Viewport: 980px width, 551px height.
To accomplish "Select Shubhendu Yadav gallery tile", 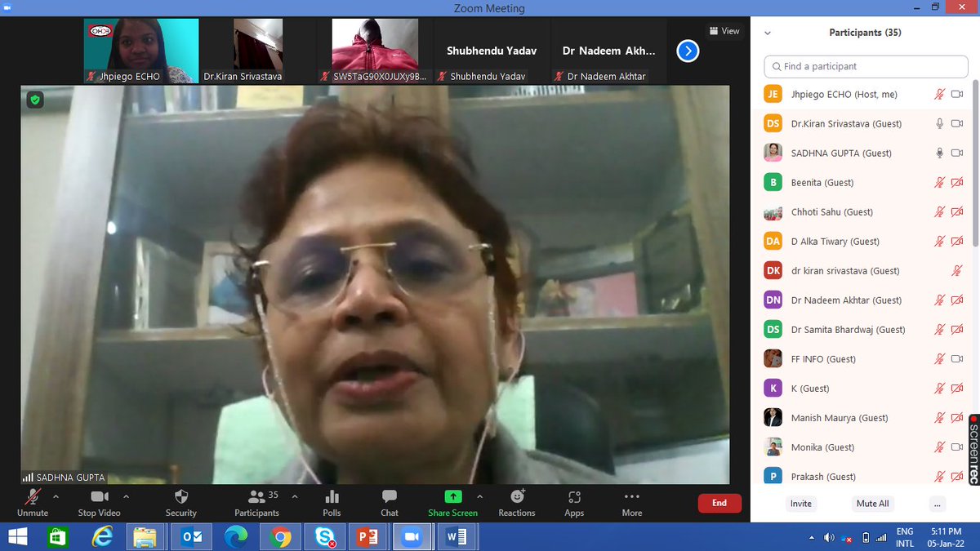I will point(492,51).
